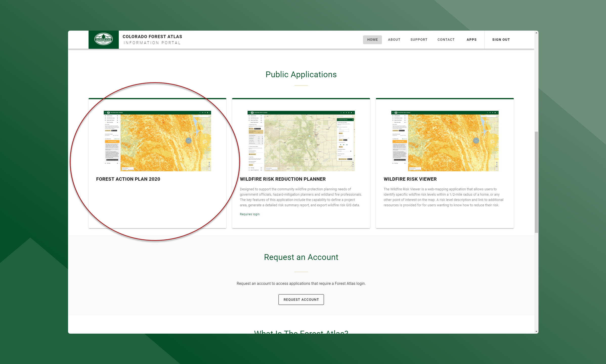Click the WILDFIRE RISK REDUCTION PLANNER heading

click(283, 179)
